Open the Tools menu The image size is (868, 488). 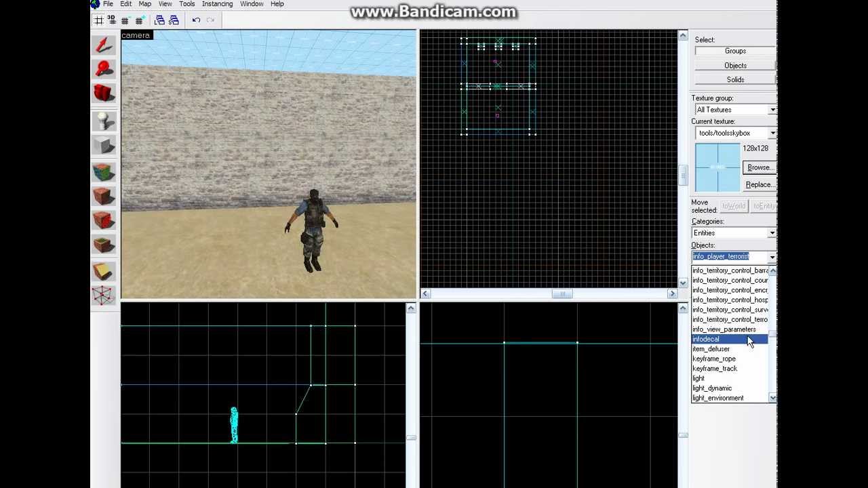point(186,4)
